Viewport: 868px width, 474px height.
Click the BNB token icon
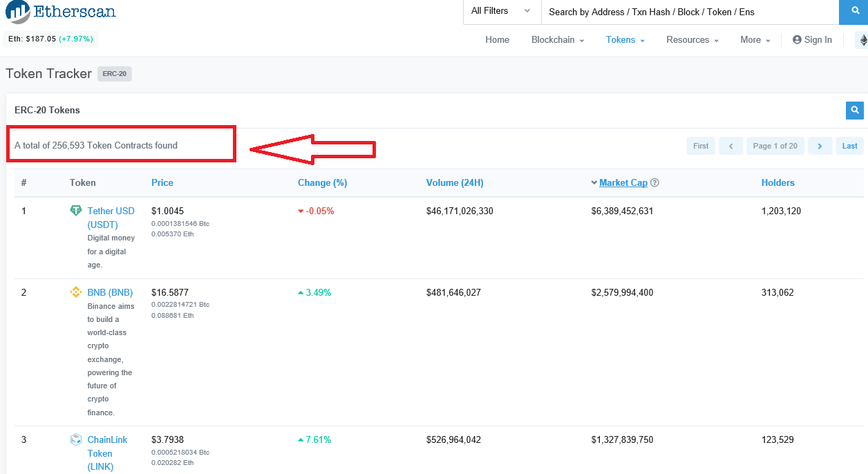(76, 292)
